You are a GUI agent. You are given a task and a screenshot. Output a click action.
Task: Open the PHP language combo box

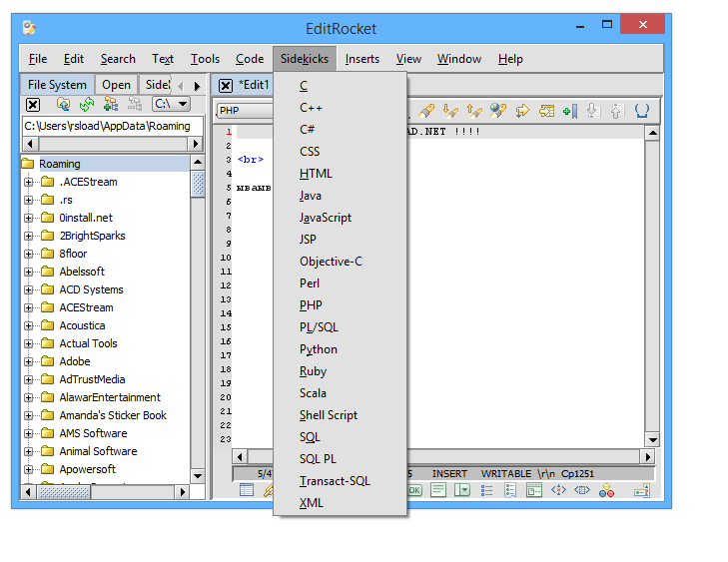coord(245,111)
